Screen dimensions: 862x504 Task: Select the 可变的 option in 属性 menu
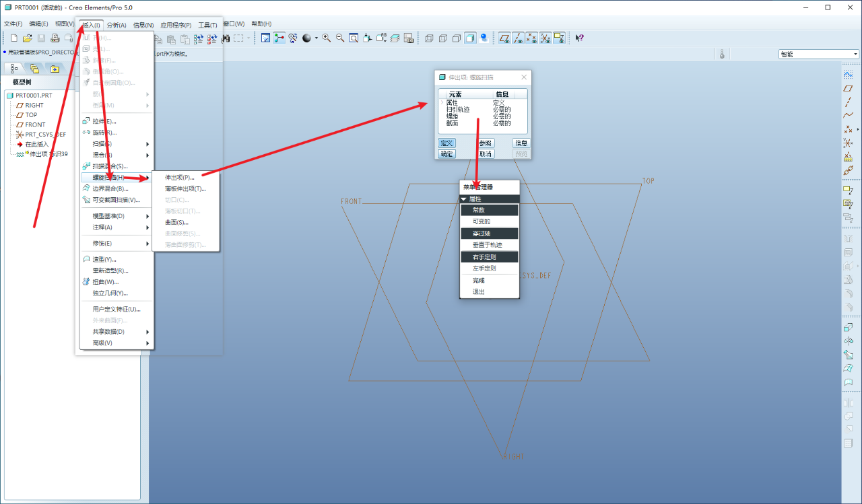pos(481,221)
